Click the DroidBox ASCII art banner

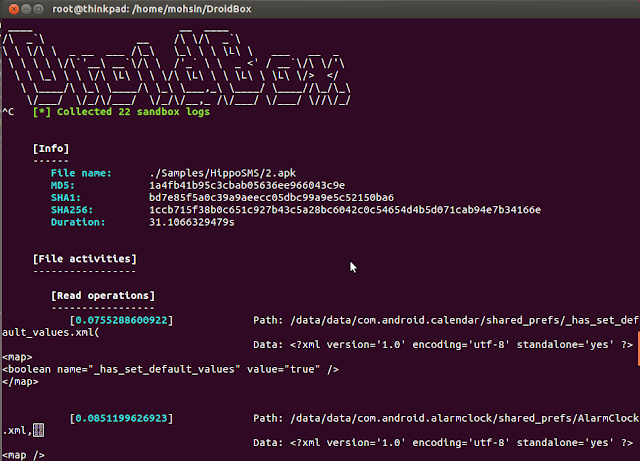point(176,66)
